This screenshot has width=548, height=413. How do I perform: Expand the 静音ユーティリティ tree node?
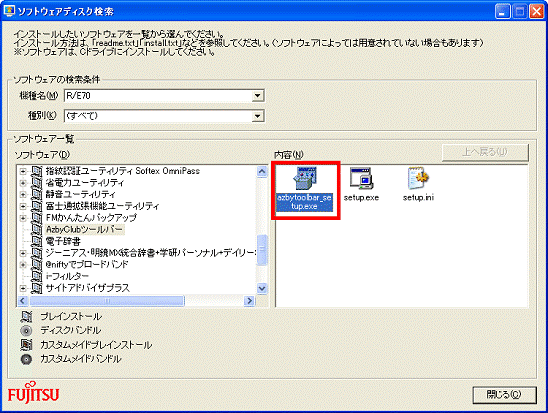pyautogui.click(x=23, y=194)
